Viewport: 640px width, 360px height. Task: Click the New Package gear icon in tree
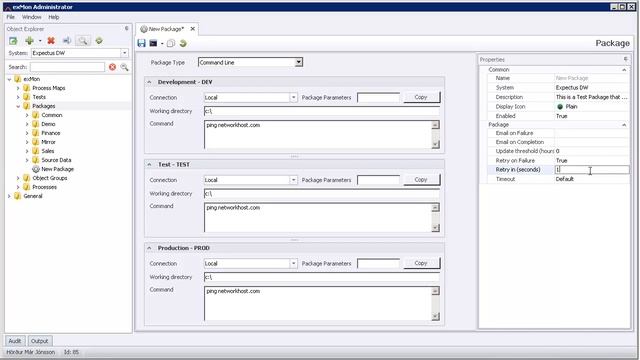36,169
